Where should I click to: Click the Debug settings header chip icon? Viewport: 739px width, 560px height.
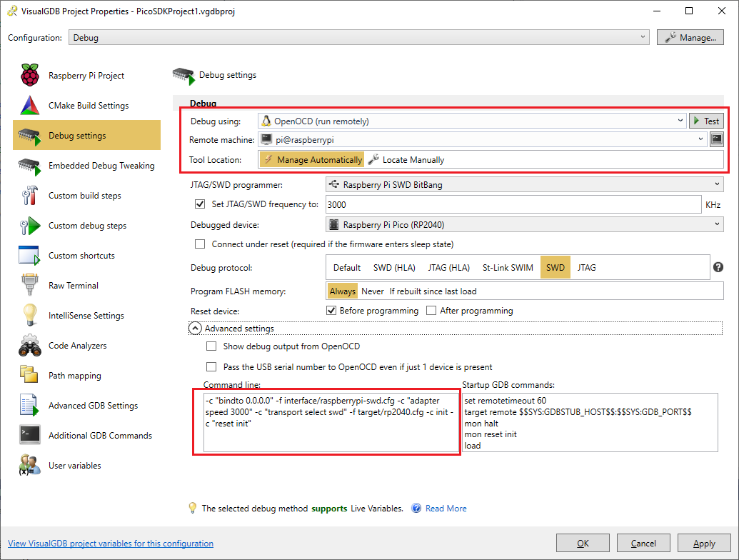tap(184, 76)
